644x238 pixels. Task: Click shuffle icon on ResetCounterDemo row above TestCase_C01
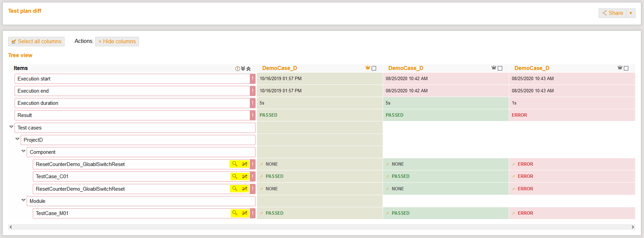tap(245, 164)
